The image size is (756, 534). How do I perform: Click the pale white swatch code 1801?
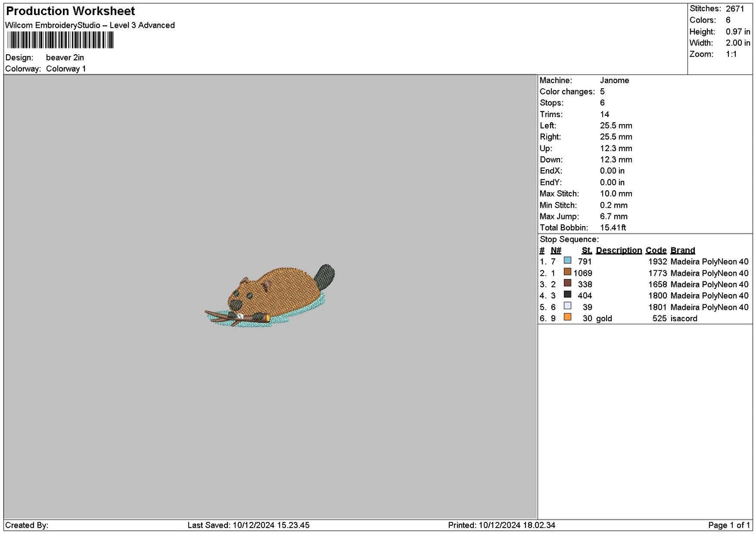point(568,307)
